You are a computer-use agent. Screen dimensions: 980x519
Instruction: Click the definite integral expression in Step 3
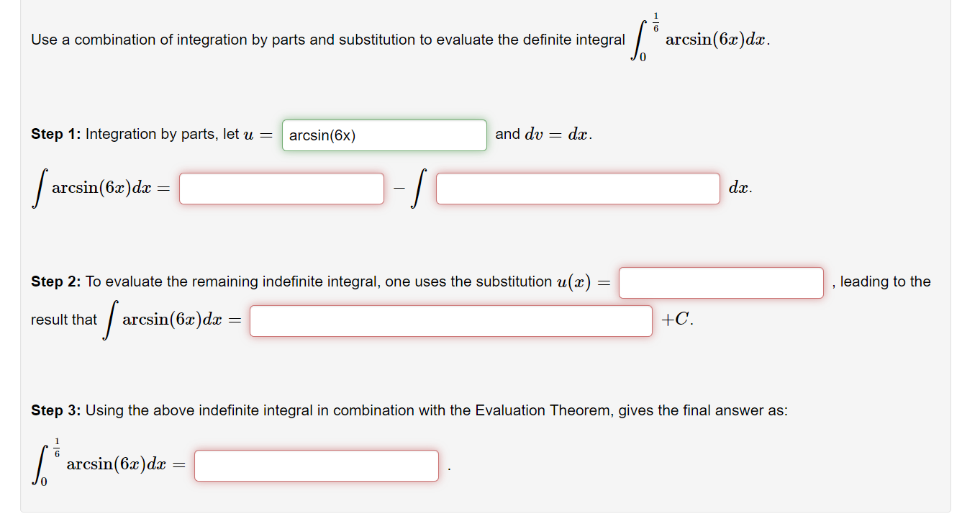tap(109, 465)
